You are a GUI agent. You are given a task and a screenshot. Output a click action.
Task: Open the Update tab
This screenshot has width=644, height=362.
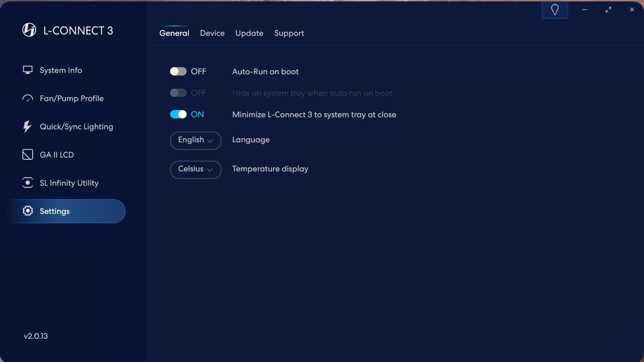click(249, 33)
